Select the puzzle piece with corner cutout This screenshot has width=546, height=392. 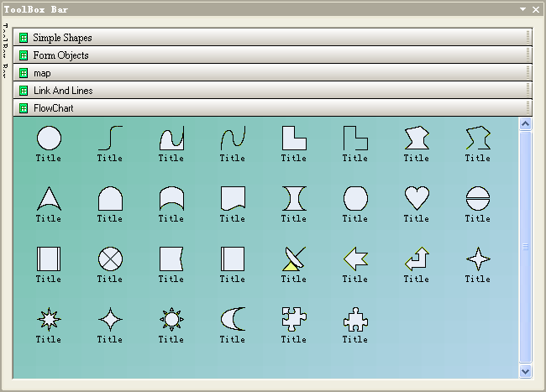[x=294, y=319]
